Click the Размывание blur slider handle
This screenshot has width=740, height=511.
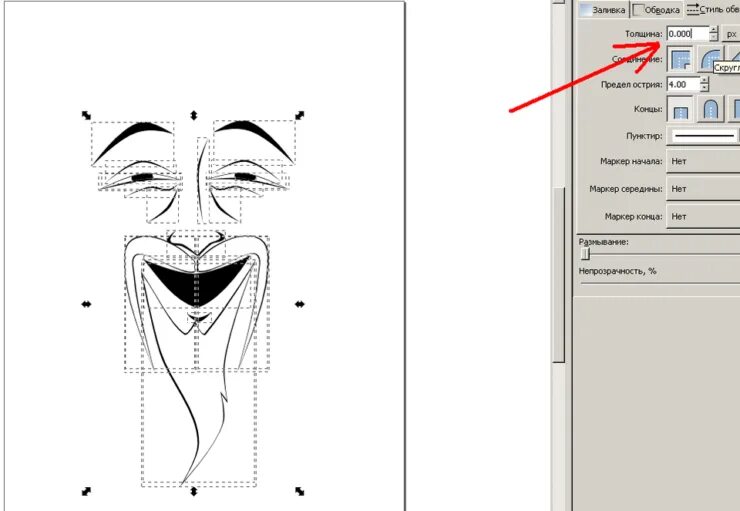(585, 254)
